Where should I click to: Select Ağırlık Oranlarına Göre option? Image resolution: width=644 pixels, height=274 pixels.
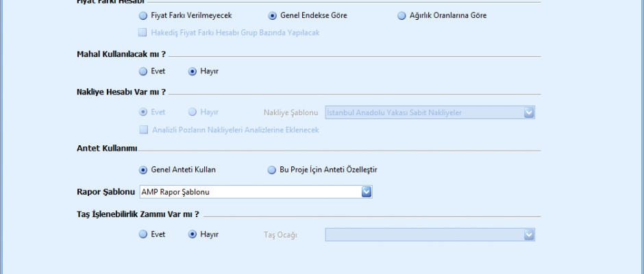[x=401, y=15]
